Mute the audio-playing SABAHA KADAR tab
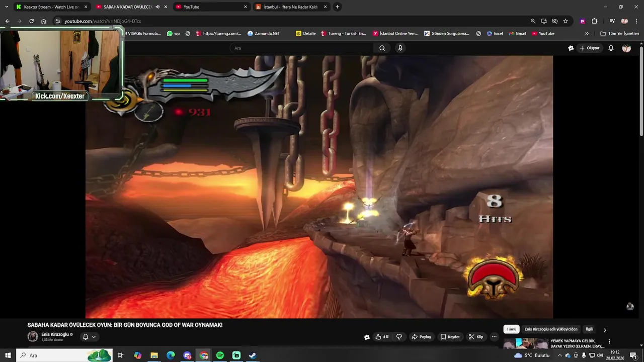 coord(157,7)
